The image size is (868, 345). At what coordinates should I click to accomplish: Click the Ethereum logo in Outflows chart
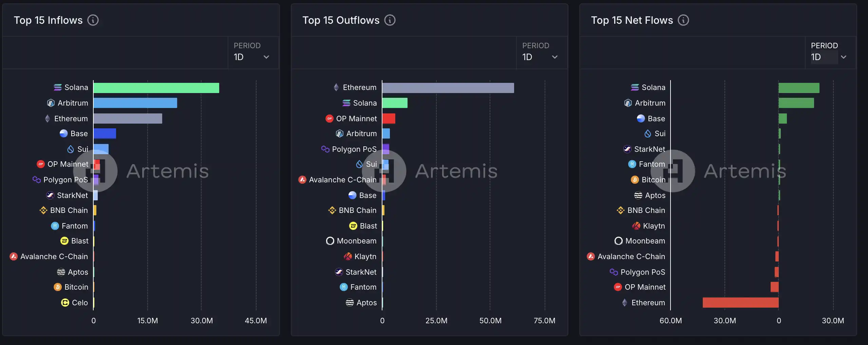coord(336,88)
